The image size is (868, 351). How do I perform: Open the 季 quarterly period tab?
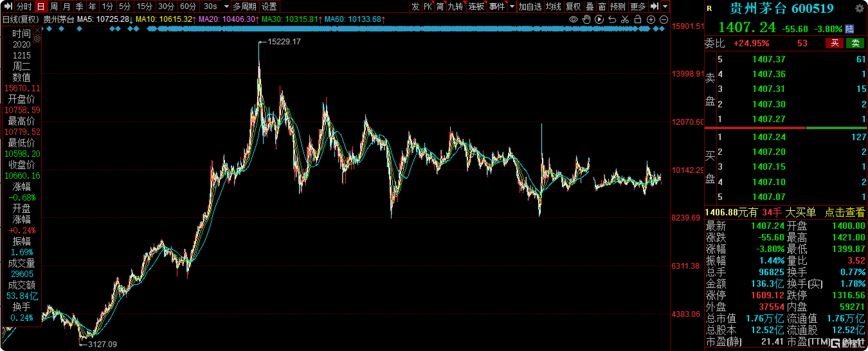pos(79,6)
